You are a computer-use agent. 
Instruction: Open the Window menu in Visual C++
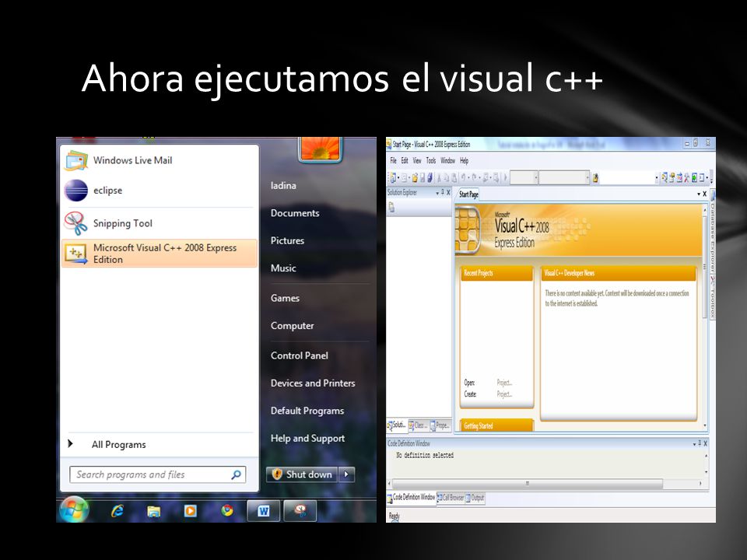pyautogui.click(x=447, y=161)
